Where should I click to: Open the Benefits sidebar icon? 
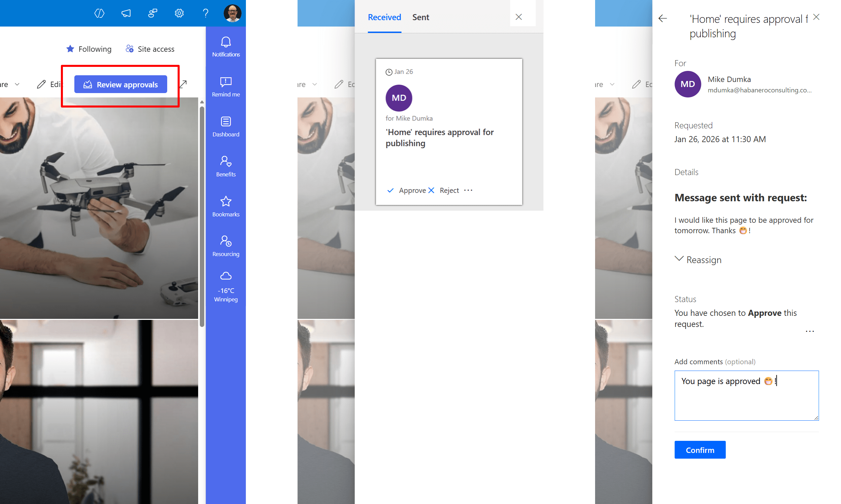[226, 166]
